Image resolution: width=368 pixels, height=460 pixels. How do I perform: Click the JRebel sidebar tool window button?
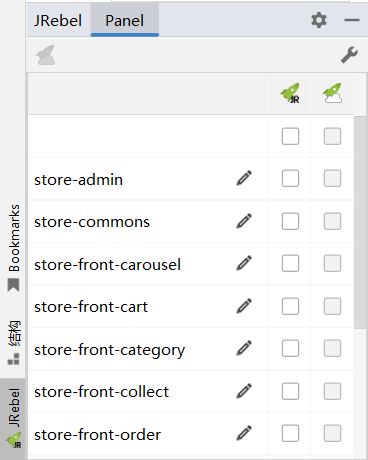(13, 419)
